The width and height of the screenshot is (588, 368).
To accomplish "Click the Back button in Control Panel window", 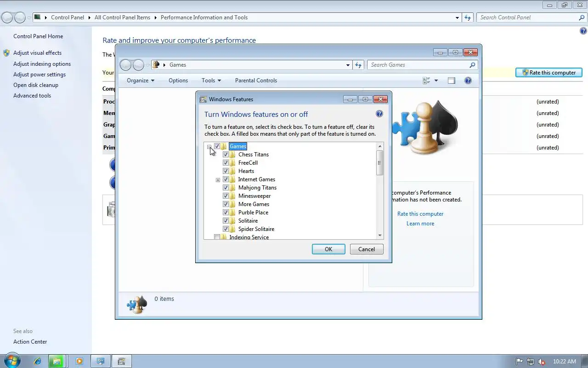I will [7, 18].
